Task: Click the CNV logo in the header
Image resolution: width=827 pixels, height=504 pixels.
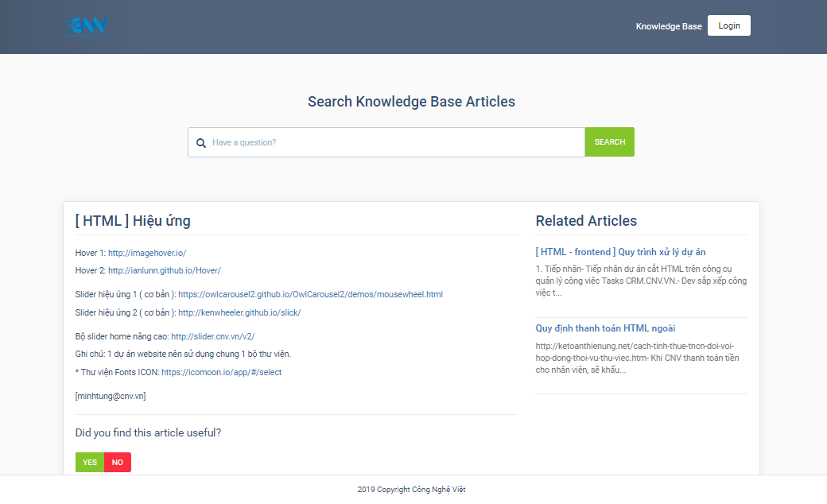Action: click(x=87, y=26)
